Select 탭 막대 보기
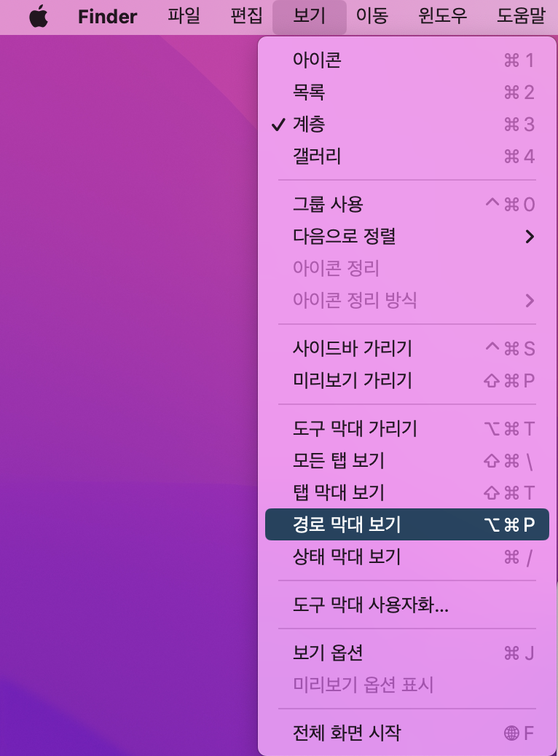This screenshot has height=756, width=558. 407,492
